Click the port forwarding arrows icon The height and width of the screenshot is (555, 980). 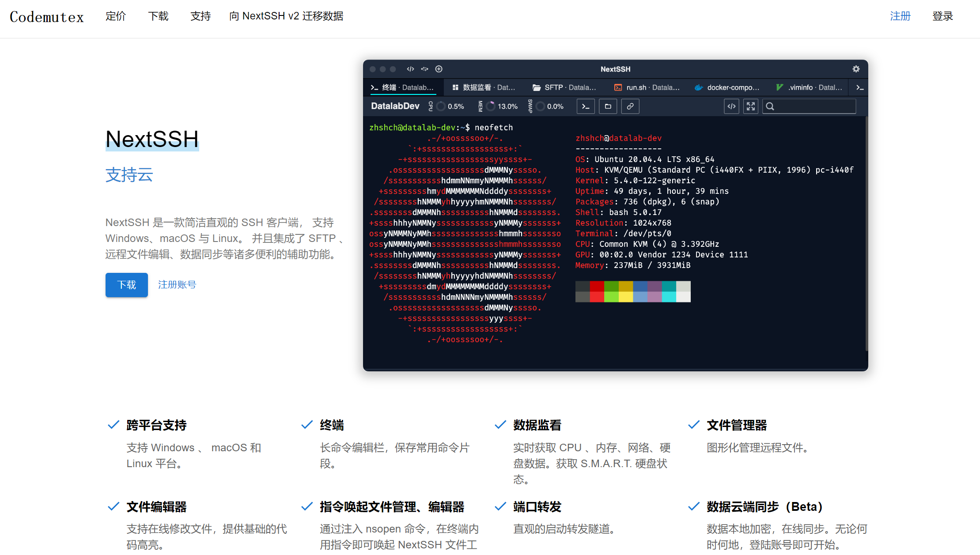tap(424, 69)
